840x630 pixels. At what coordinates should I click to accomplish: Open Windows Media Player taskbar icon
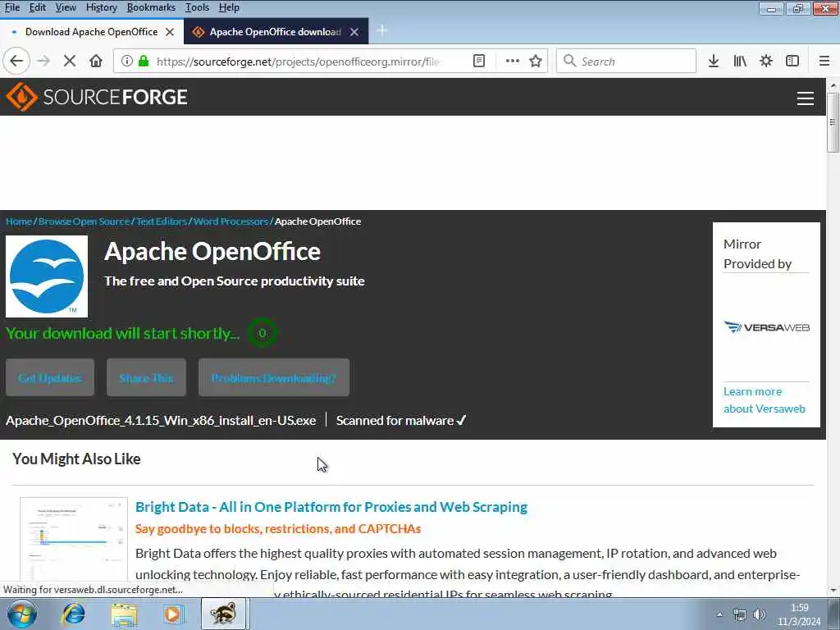[173, 614]
